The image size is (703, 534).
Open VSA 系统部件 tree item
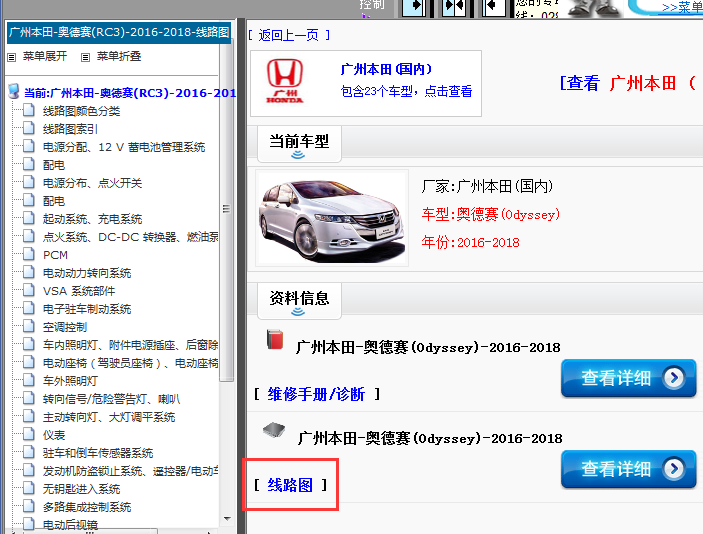tap(79, 291)
